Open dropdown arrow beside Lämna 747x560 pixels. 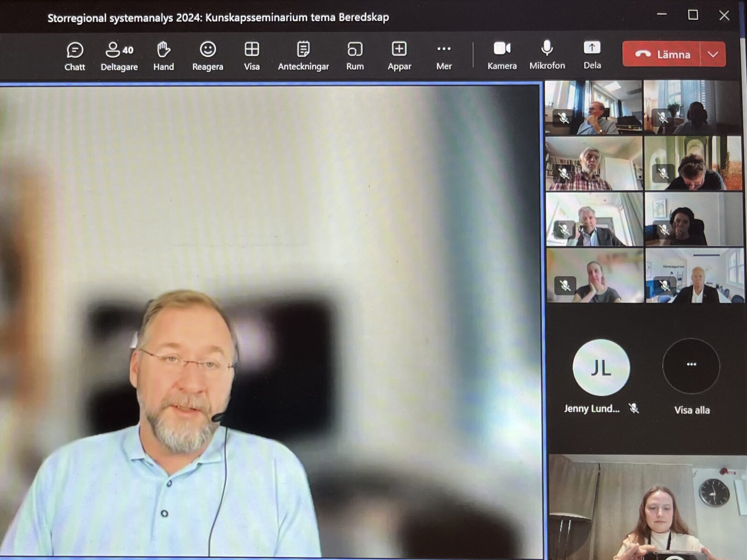[713, 54]
